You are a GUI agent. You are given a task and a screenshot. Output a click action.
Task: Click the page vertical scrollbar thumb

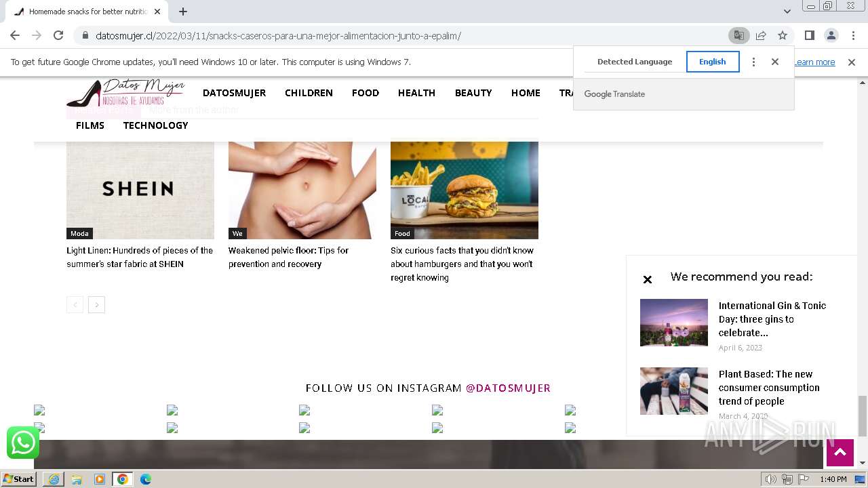point(863,416)
